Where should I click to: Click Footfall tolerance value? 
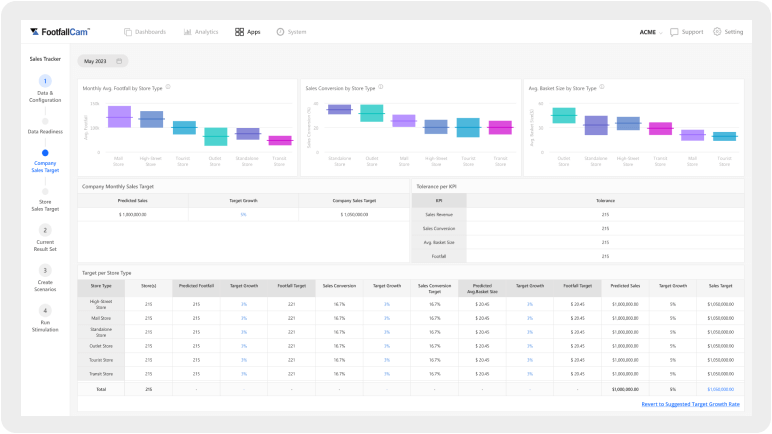point(605,256)
